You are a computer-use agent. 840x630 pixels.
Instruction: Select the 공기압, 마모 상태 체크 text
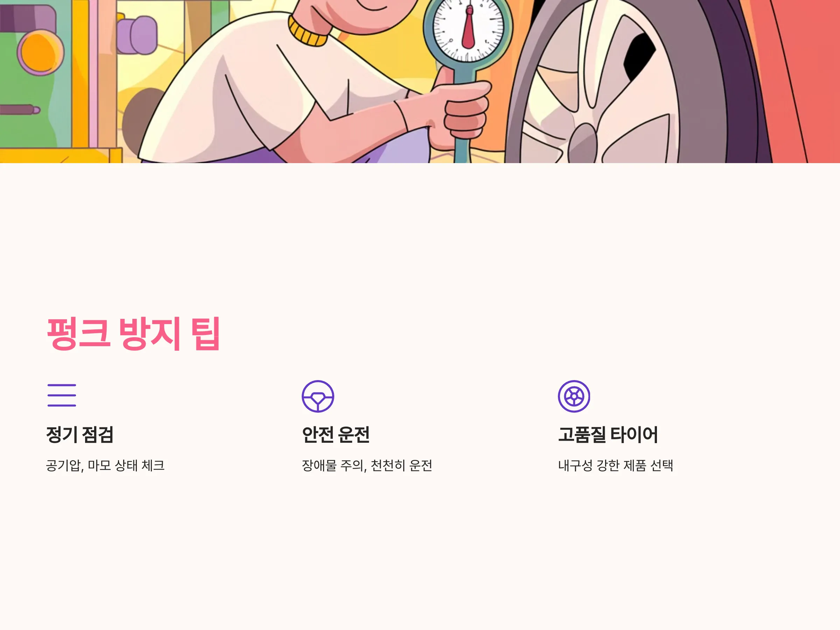[x=105, y=465]
